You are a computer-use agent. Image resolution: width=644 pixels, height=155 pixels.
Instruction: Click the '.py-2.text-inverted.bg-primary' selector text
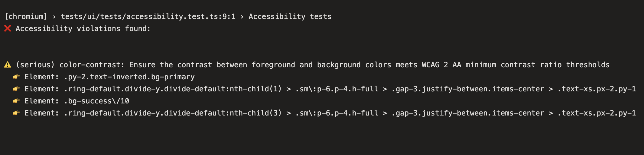click(129, 77)
